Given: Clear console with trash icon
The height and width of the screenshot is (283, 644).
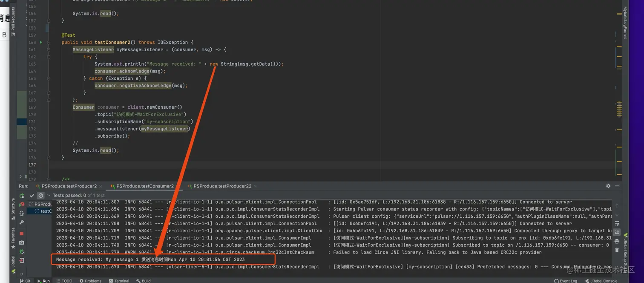Looking at the screenshot, I should (617, 250).
